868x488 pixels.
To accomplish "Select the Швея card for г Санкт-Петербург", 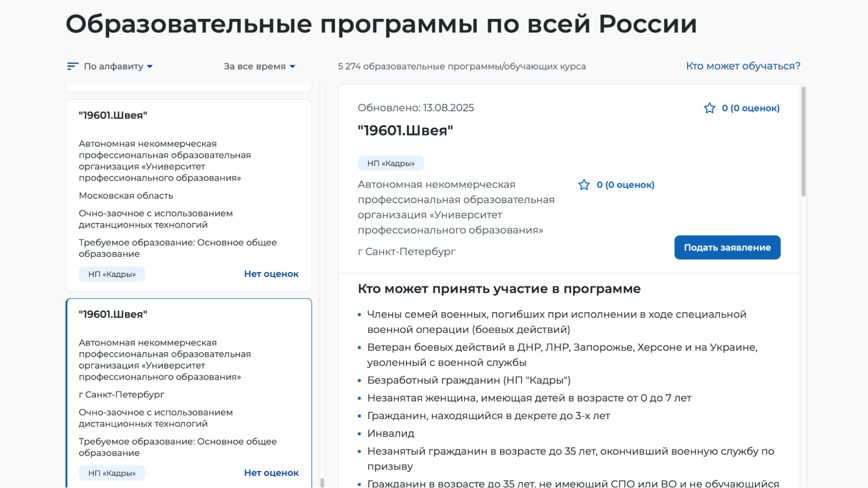I will (188, 393).
